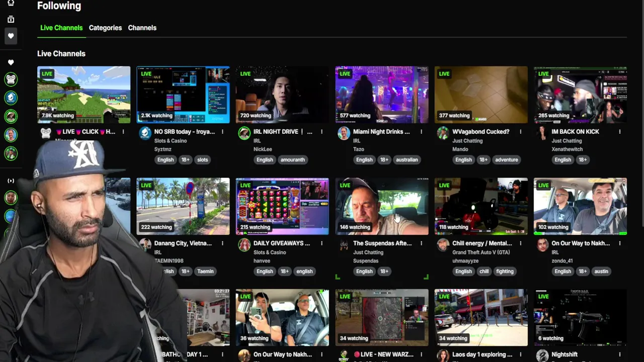
Task: Open the Xenathewitch channel name link
Action: (x=567, y=149)
